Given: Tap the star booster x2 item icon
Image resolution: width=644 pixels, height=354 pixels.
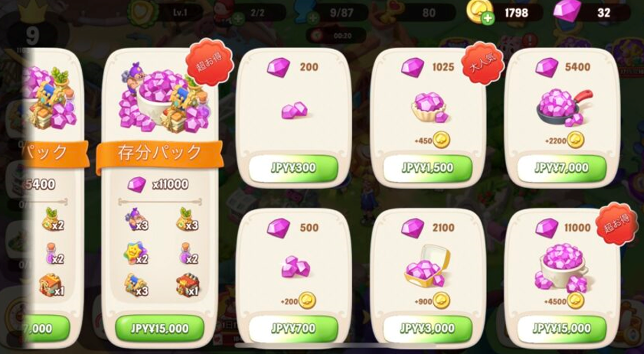Looking at the screenshot, I should tap(136, 253).
